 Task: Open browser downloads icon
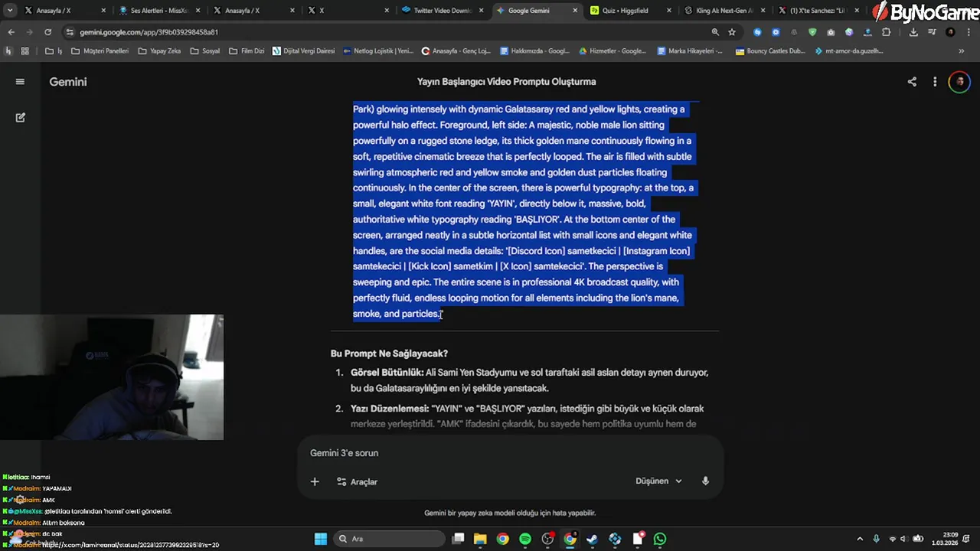click(x=913, y=32)
